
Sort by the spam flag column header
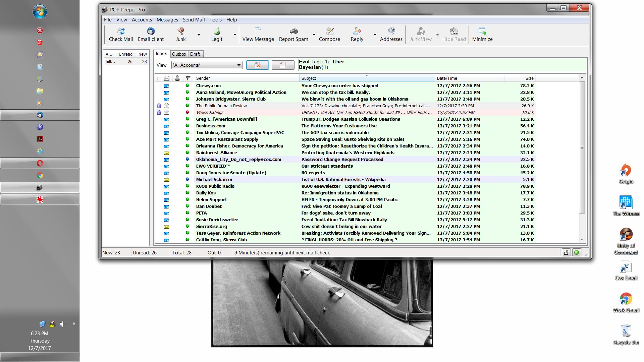coord(188,78)
